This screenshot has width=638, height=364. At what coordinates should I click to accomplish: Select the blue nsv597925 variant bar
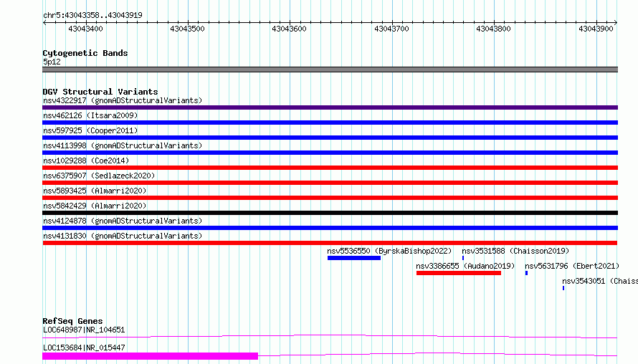[x=330, y=138]
